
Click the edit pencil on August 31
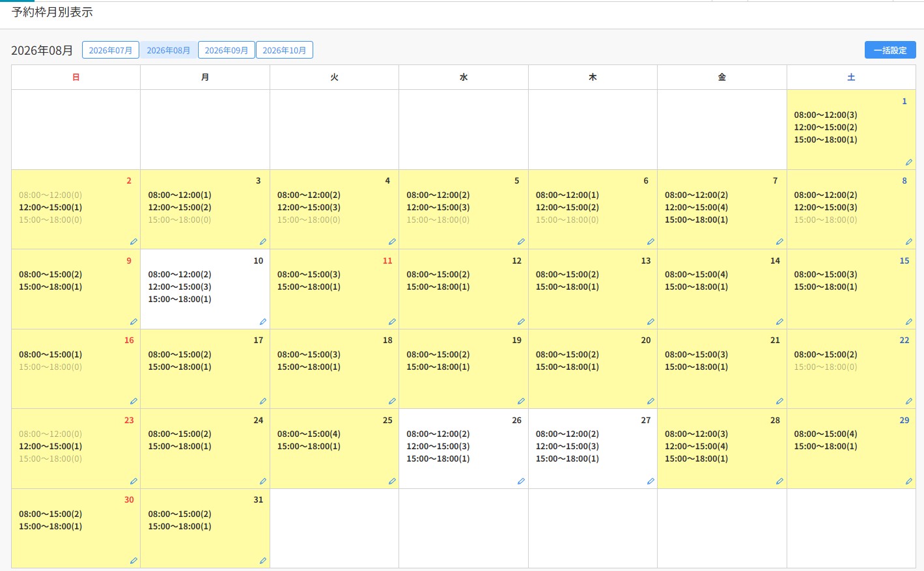point(262,561)
